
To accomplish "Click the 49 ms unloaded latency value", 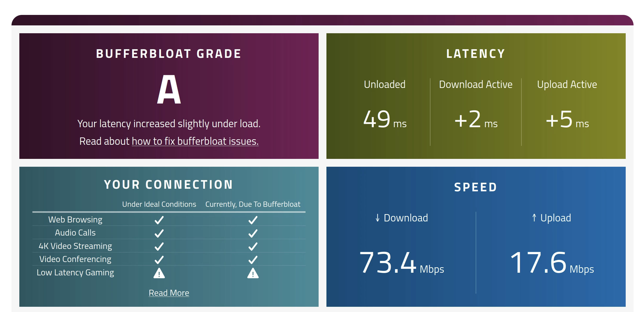I will coord(385,119).
